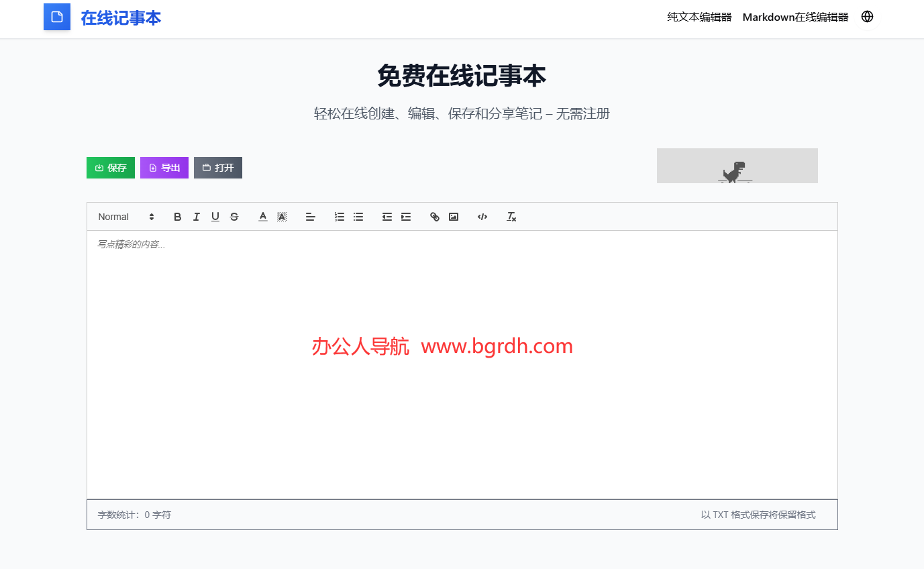
Task: Toggle the bullet list formatting
Action: (x=358, y=216)
